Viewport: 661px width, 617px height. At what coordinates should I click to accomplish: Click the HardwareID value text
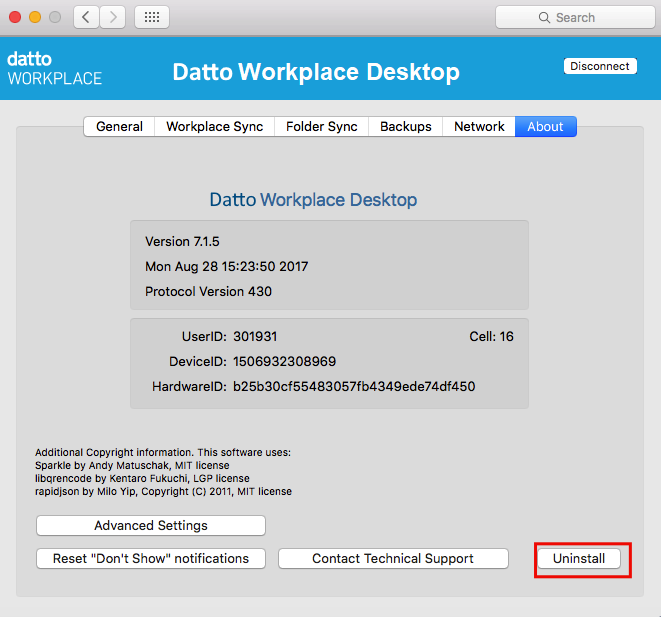354,386
